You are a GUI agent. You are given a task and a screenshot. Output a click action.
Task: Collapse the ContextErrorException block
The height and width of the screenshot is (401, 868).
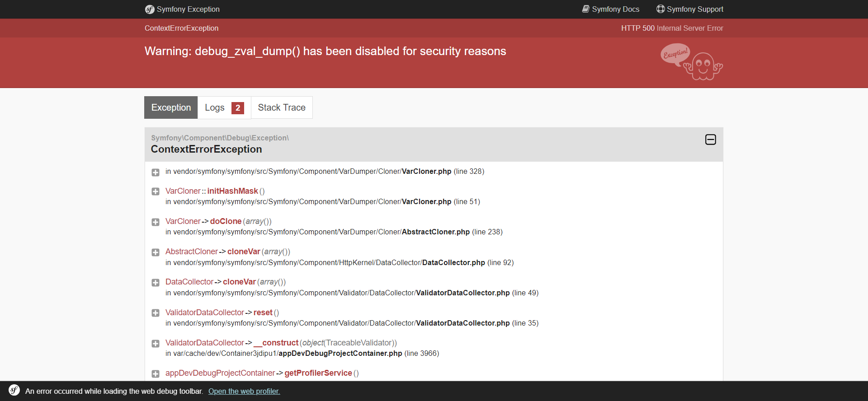710,140
